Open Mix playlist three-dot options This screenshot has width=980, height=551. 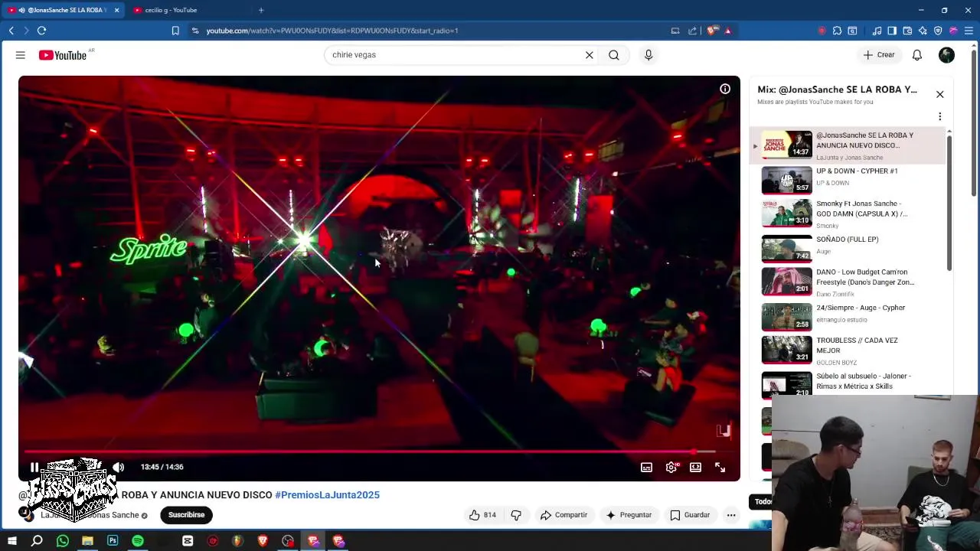tap(940, 116)
